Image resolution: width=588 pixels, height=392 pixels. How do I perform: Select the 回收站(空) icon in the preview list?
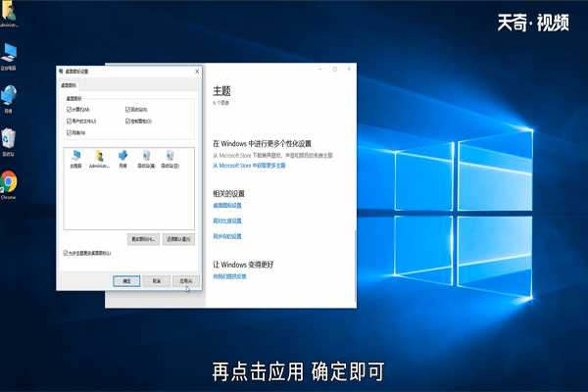[x=170, y=159]
